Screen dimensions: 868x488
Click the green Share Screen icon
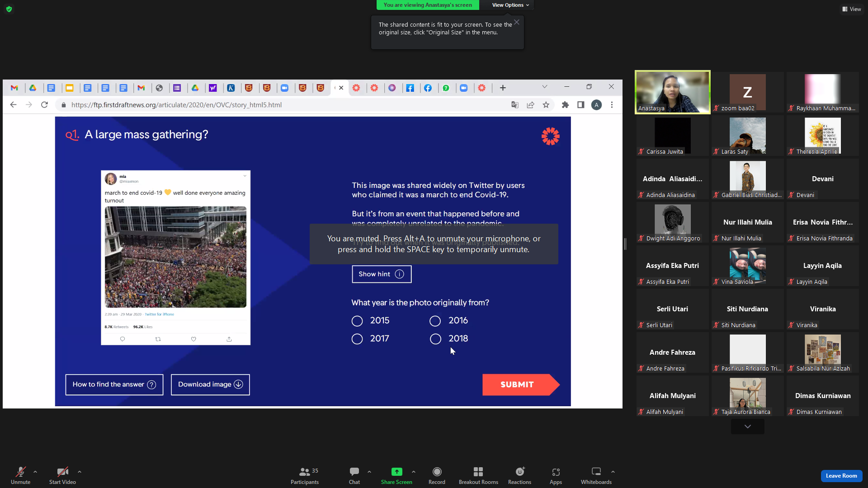(396, 472)
